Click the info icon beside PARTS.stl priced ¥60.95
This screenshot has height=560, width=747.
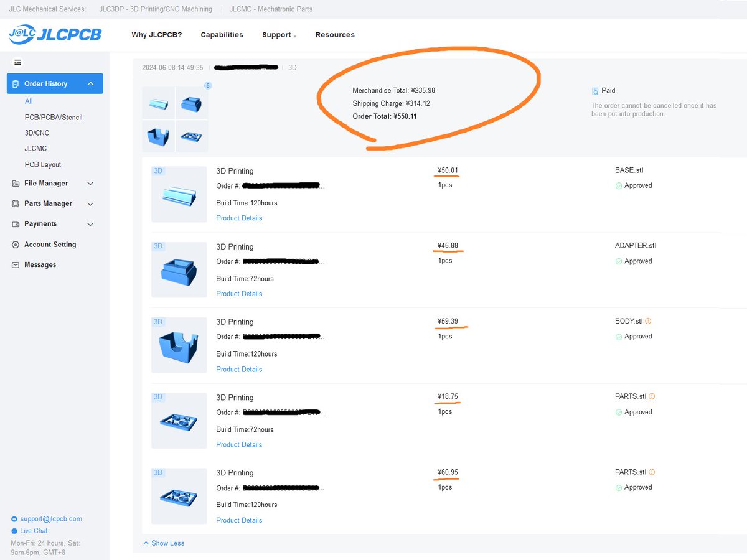tap(652, 472)
